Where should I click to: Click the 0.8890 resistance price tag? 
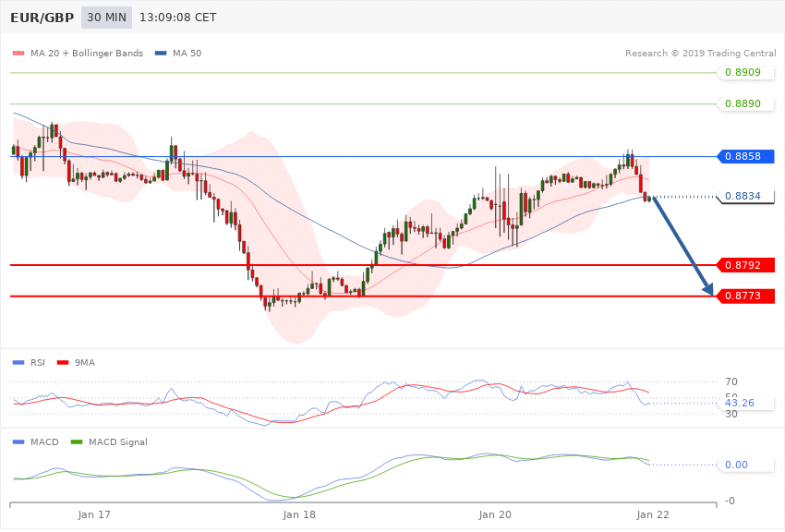point(746,104)
